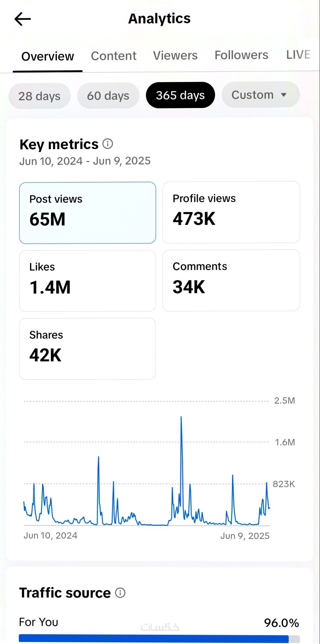Viewport: 320px width, 644px height.
Task: Show the Comments metric chart
Action: click(231, 280)
